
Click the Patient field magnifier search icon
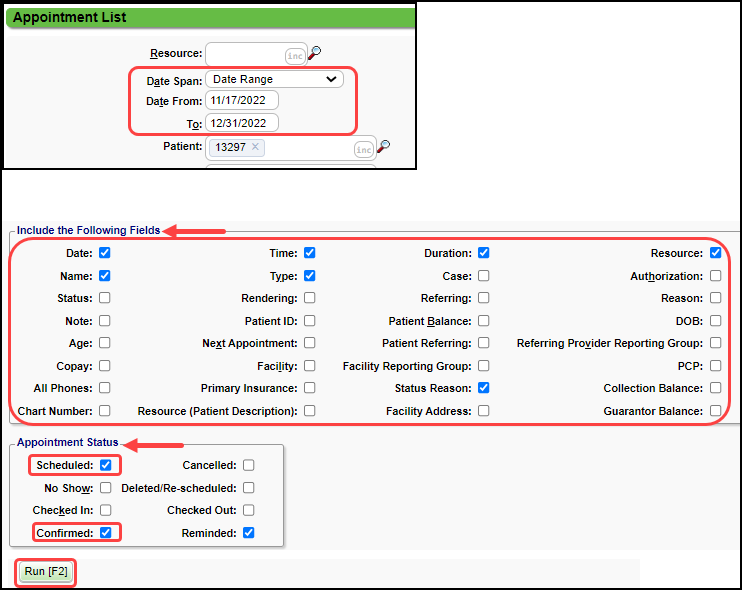point(383,147)
